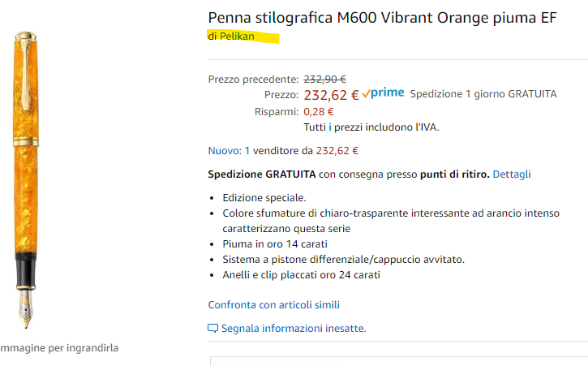Open the Pelikan brand link

(x=237, y=37)
